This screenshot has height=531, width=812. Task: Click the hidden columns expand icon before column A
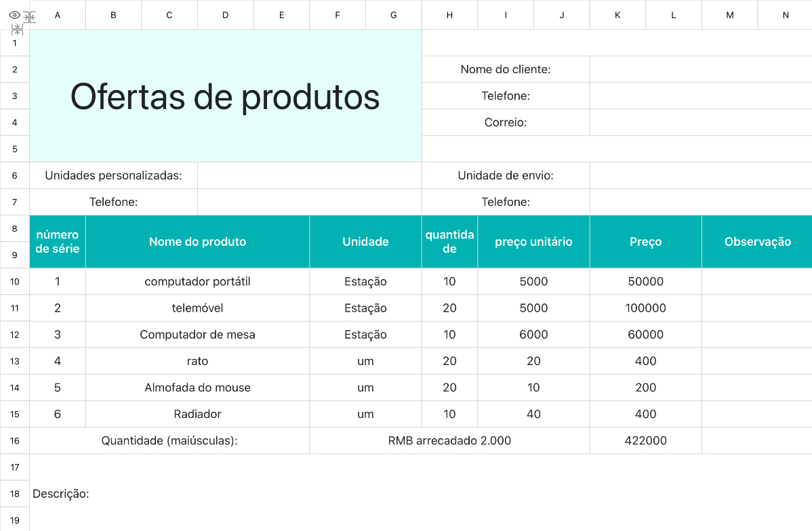click(30, 17)
